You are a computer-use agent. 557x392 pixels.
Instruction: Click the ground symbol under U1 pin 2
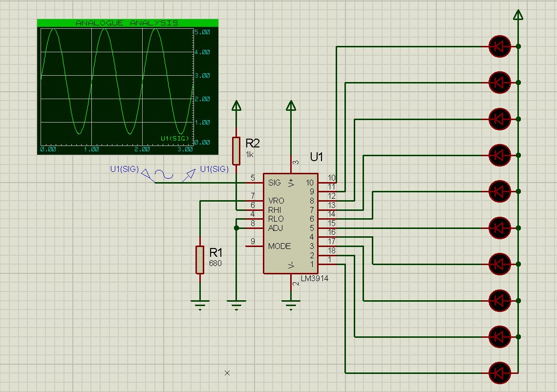[291, 305]
